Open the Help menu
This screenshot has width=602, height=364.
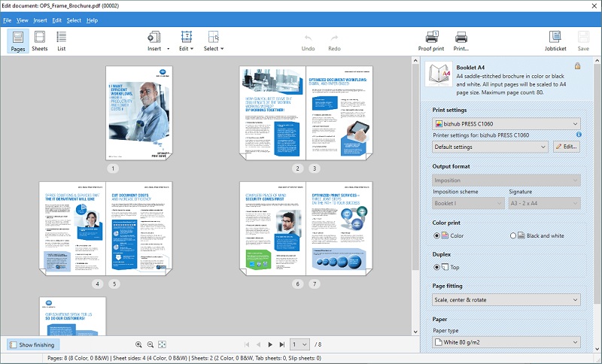tap(92, 20)
